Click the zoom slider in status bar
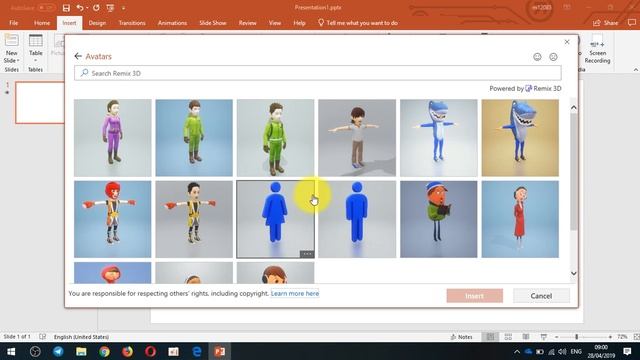The height and width of the screenshot is (360, 640). (583, 337)
